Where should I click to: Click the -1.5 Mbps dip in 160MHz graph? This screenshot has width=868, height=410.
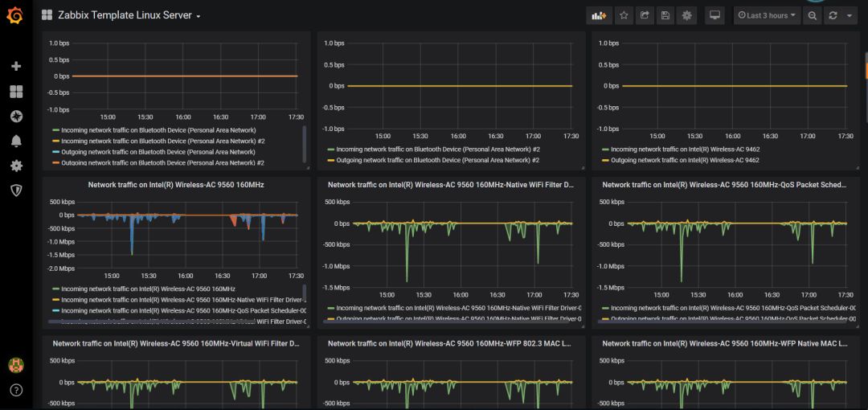pyautogui.click(x=132, y=253)
